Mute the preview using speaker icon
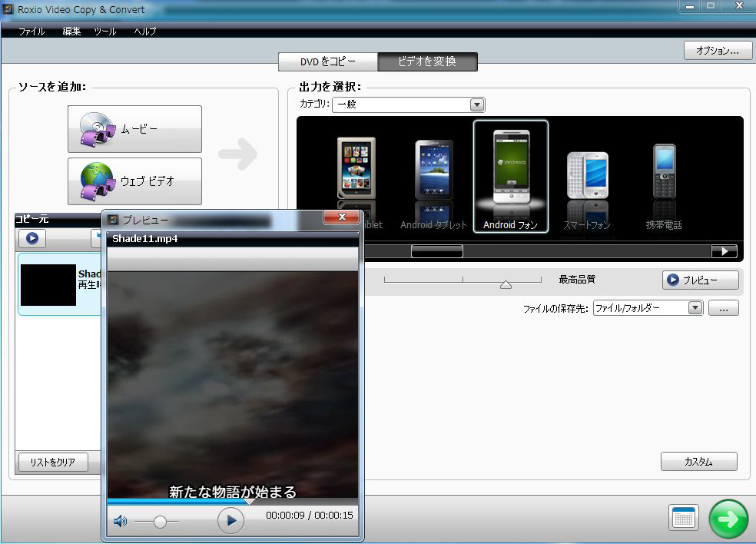 pyautogui.click(x=120, y=521)
